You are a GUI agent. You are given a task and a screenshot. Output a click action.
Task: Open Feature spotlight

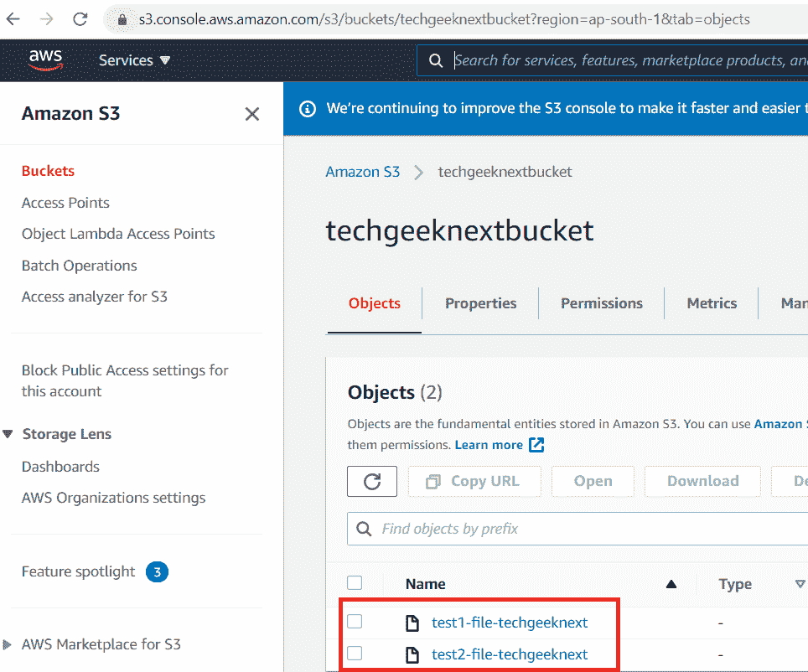pos(78,572)
